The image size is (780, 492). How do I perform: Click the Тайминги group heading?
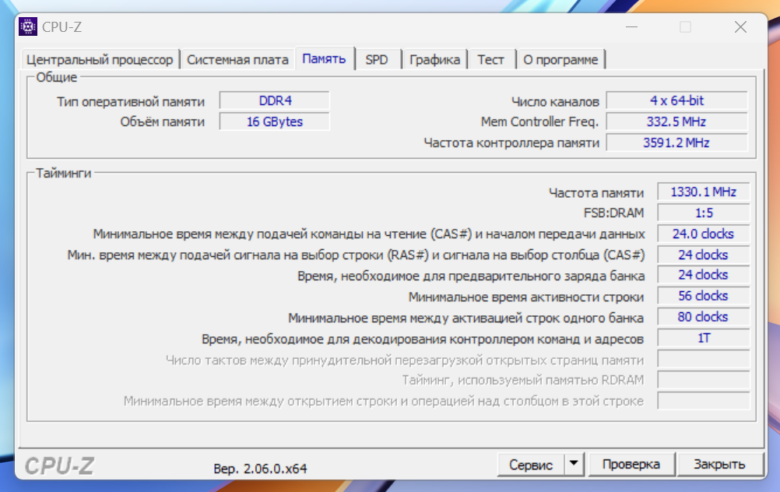(x=64, y=173)
